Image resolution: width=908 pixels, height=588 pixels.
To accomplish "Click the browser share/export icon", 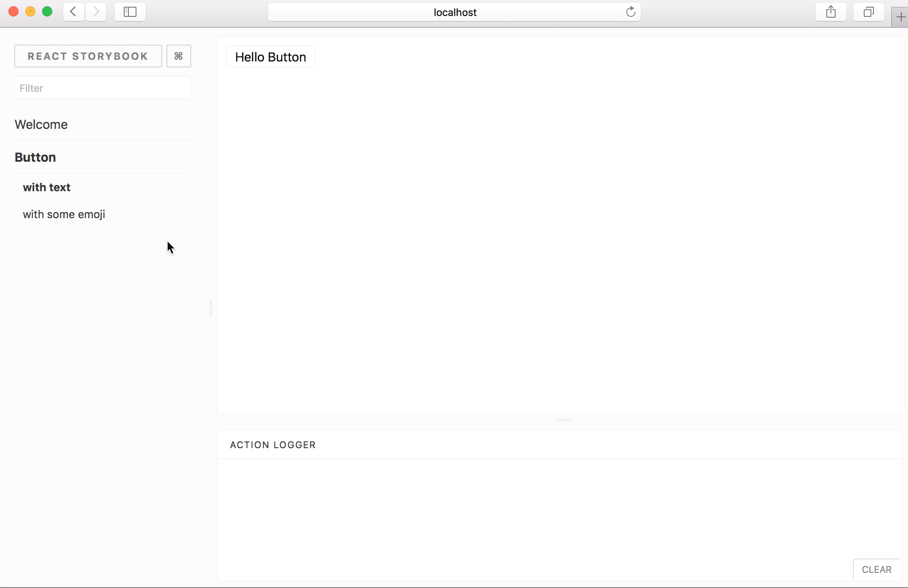I will coord(831,11).
